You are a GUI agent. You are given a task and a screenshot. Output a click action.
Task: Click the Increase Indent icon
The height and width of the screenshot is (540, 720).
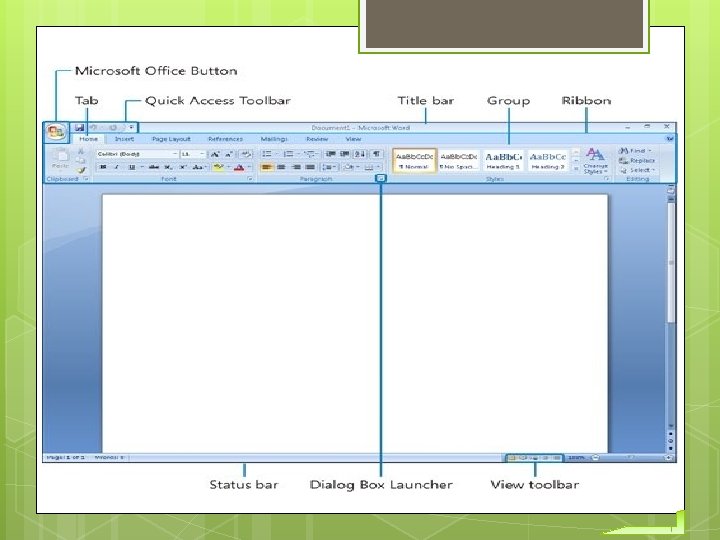point(345,154)
